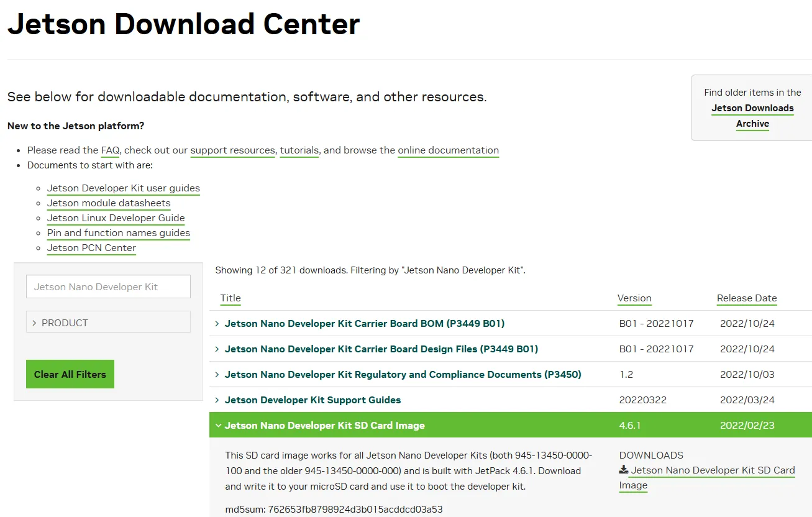The width and height of the screenshot is (812, 517).
Task: Open Jetson Nano Developer Kit Carrier Board BOM title
Action: [365, 324]
